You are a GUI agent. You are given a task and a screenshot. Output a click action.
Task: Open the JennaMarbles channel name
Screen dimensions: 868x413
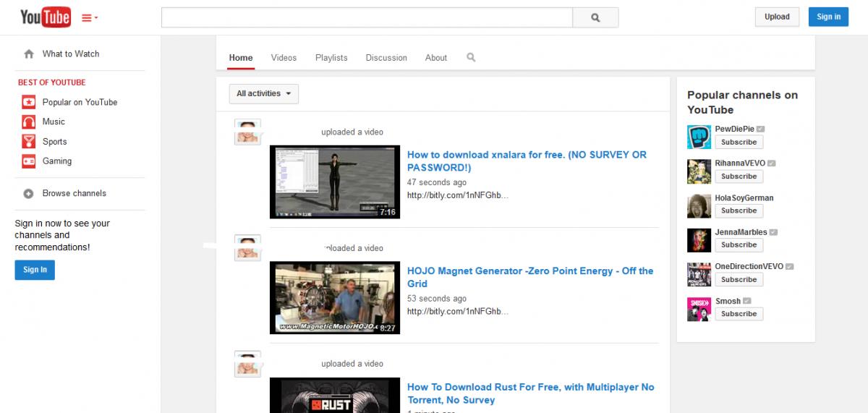(x=741, y=232)
